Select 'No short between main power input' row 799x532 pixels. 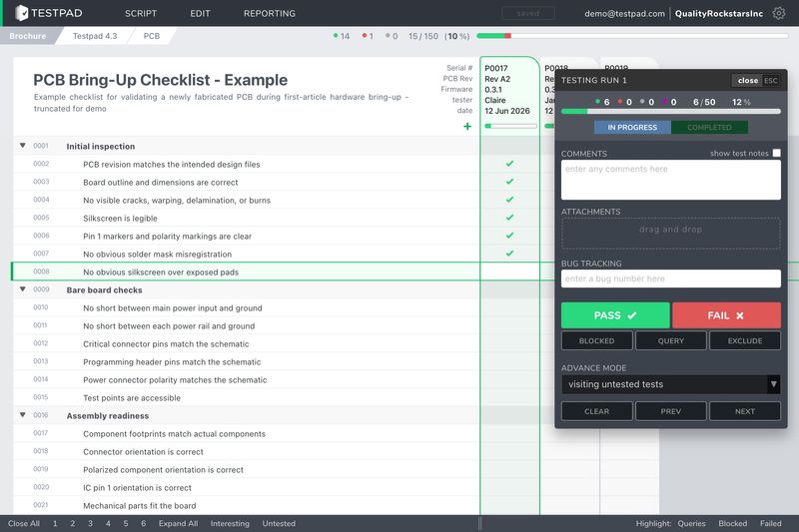[x=246, y=308]
